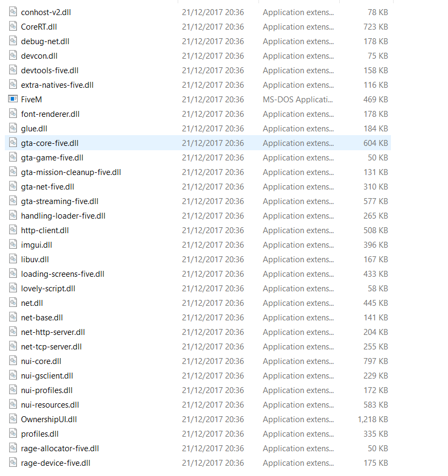The height and width of the screenshot is (476, 448).
Task: Click the FiveM application icon
Action: (13, 99)
